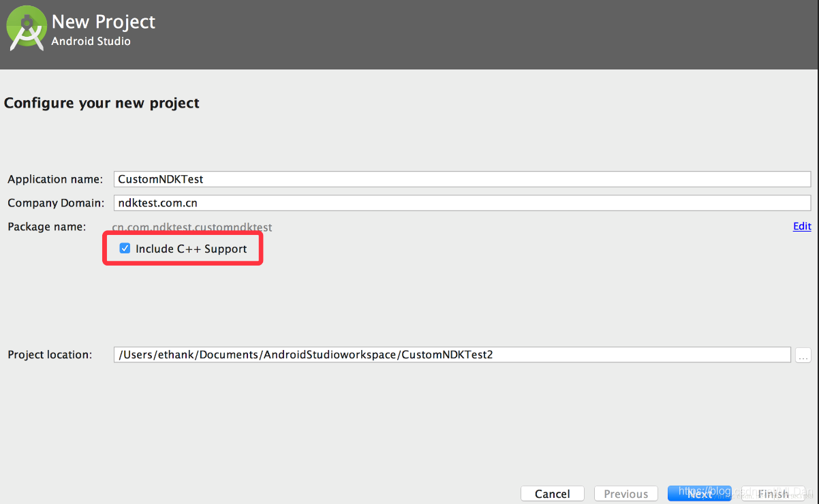Click the Edit package name link
The height and width of the screenshot is (504, 819).
coord(802,226)
